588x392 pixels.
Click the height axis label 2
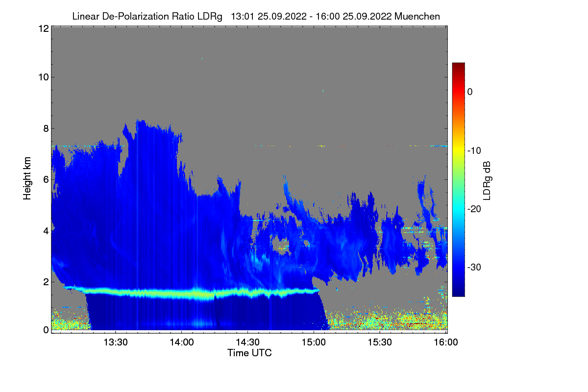pyautogui.click(x=45, y=282)
